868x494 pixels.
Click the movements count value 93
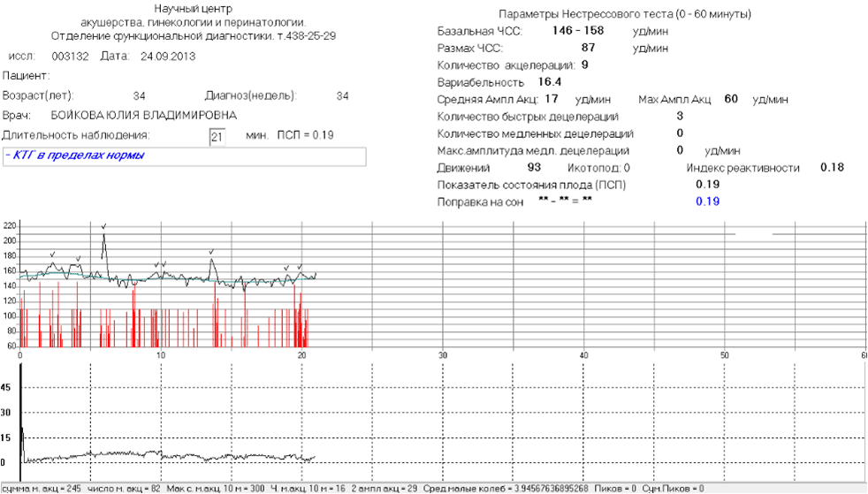(534, 168)
